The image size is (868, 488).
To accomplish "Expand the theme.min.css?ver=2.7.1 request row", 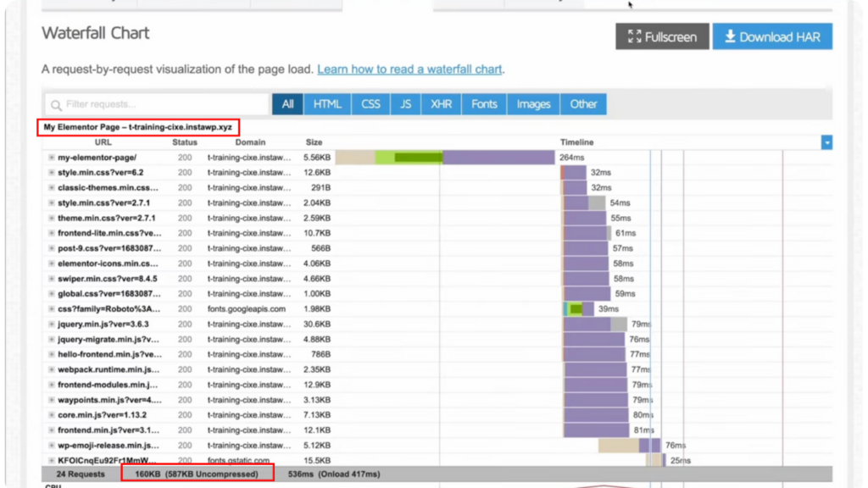I will click(x=52, y=218).
